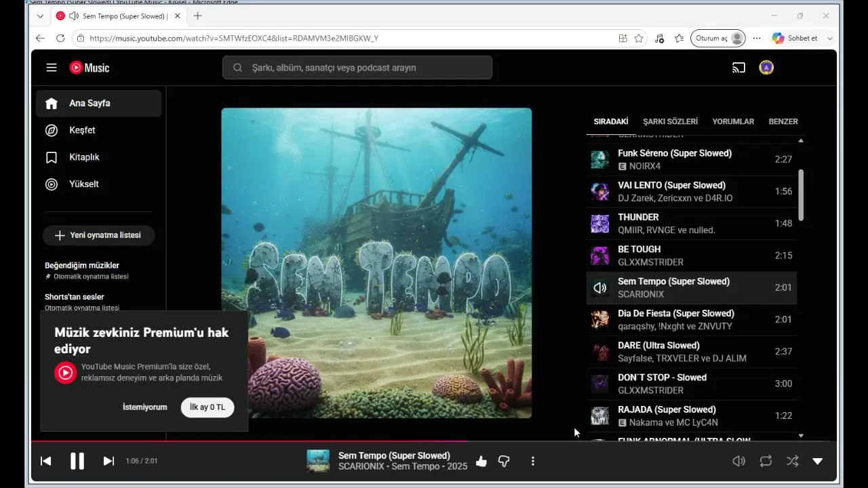Like the song Sem Tempo
The width and height of the screenshot is (868, 488).
pos(481,461)
